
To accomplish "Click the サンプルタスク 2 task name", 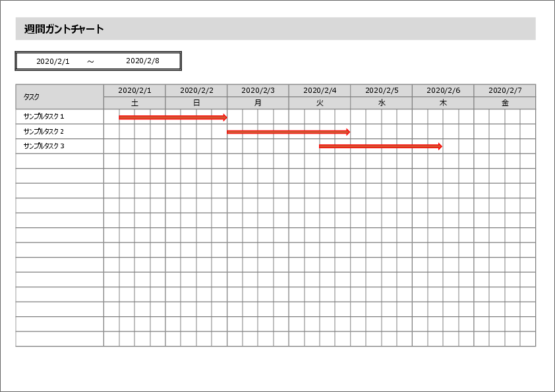I will point(44,131).
